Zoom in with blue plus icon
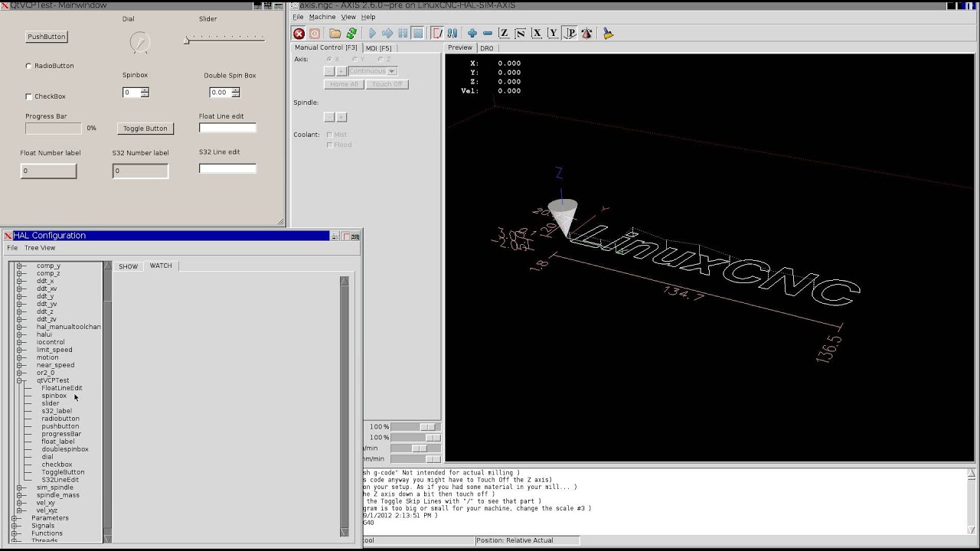Viewport: 980px width, 551px height. 472,34
